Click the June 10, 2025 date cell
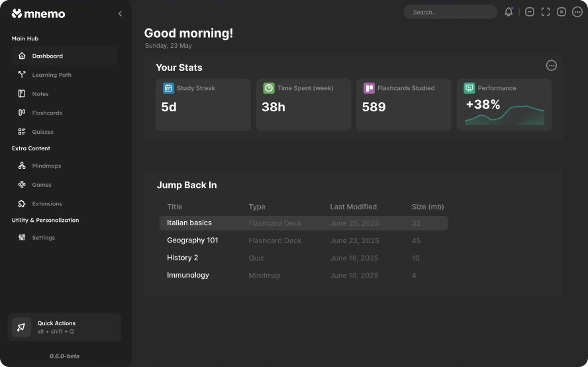588x367 pixels. 354,276
